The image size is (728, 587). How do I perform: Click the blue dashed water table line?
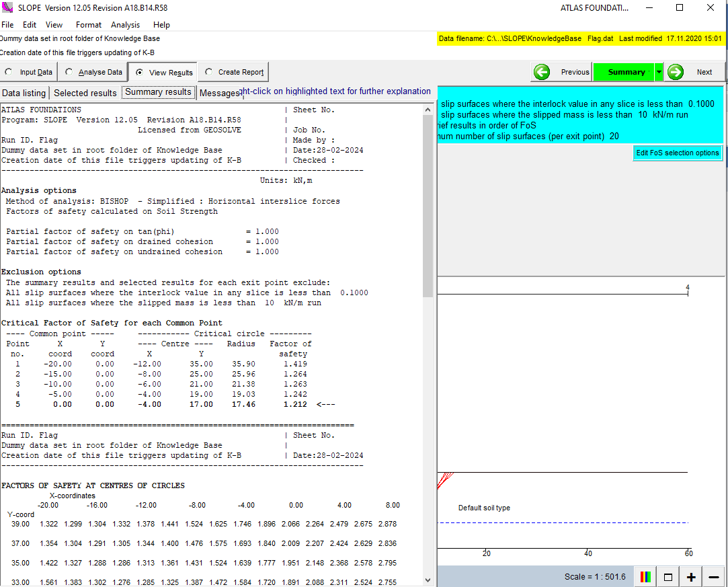point(563,523)
